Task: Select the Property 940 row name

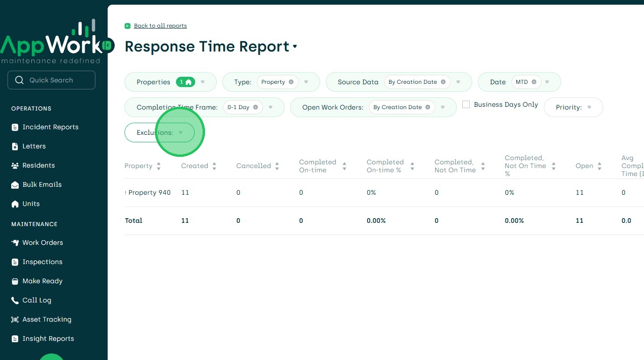Action: [148, 193]
